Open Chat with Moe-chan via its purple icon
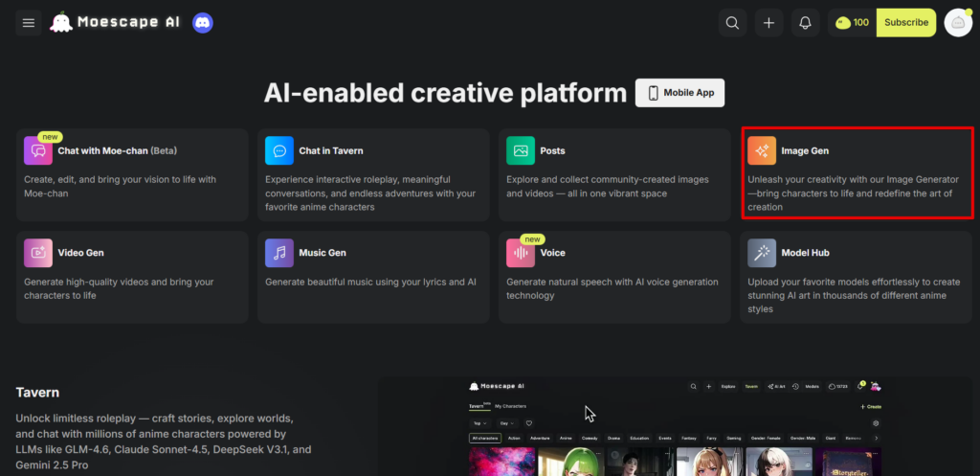This screenshot has height=476, width=980. coord(38,150)
